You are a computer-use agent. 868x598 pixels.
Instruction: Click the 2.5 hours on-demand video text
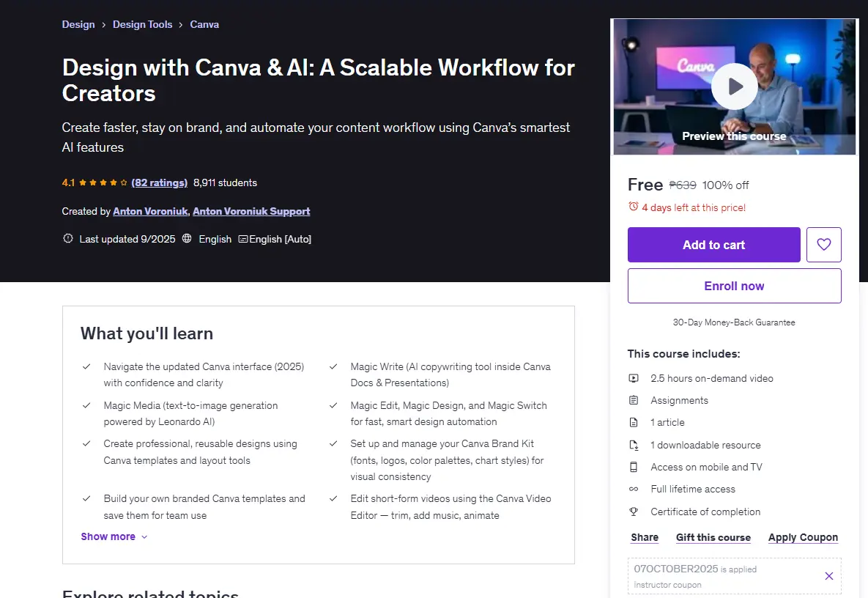(x=712, y=378)
